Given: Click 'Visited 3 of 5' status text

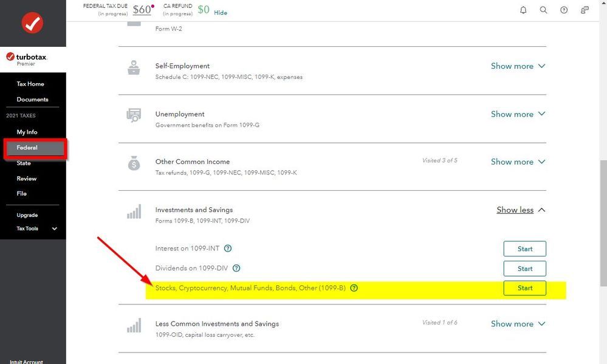Looking at the screenshot, I should pyautogui.click(x=440, y=160).
